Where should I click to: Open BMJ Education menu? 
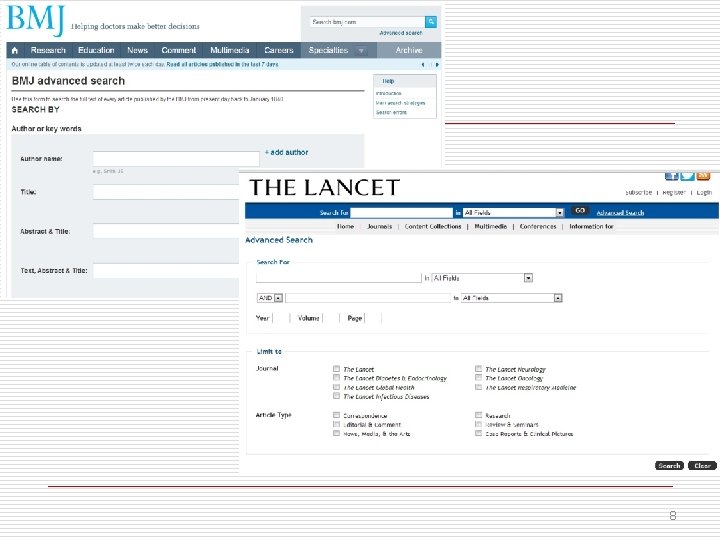coord(96,51)
